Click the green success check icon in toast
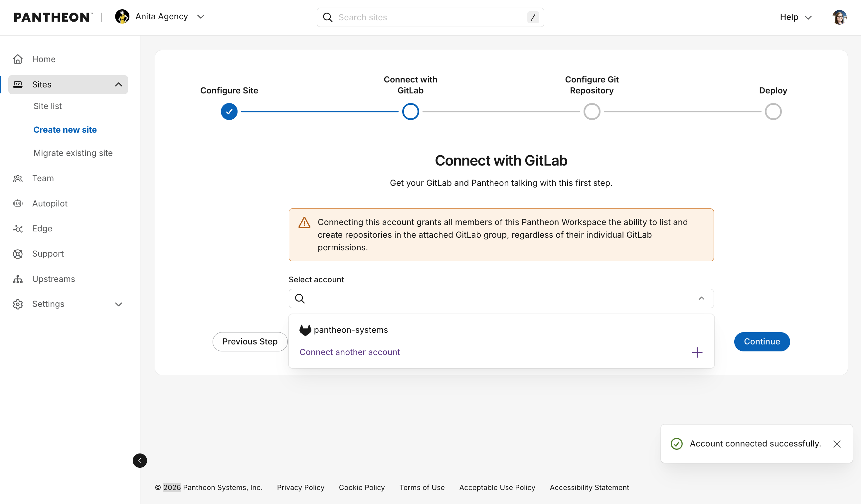Screen dimensions: 861x504 676,443
